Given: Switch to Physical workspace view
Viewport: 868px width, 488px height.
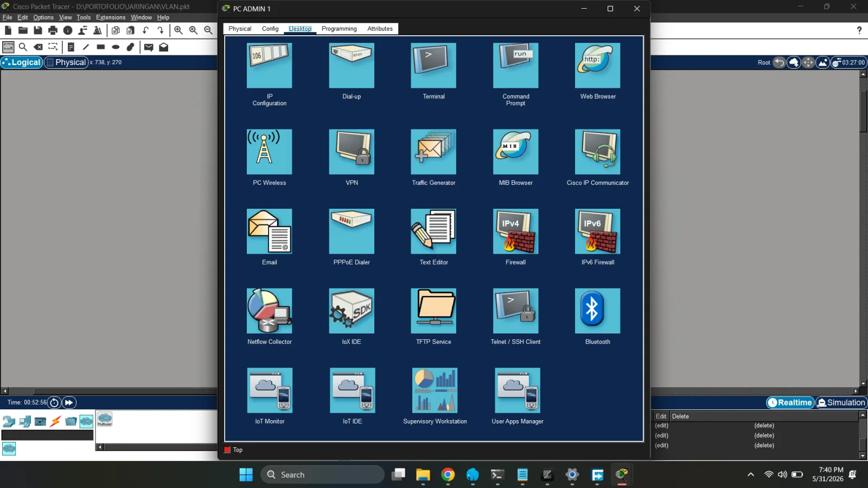Looking at the screenshot, I should click(x=66, y=62).
